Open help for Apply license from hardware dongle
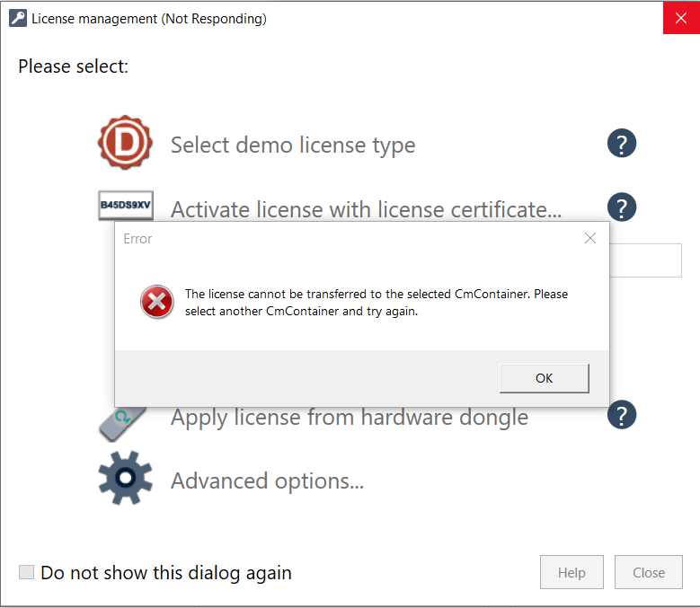 622,415
